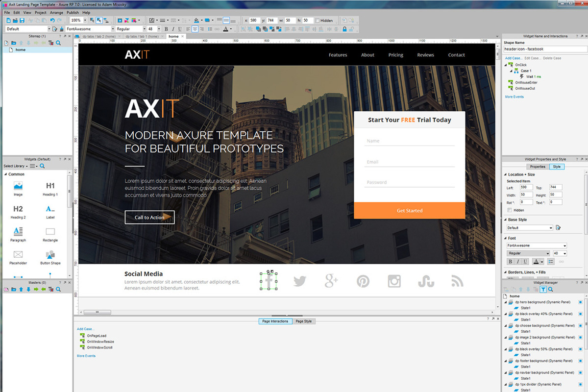This screenshot has width=588, height=392.
Task: Click the search icon in the Sitemap panel
Action: (x=58, y=43)
